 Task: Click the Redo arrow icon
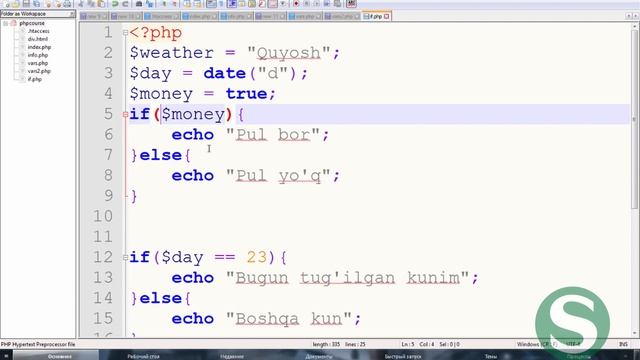coord(125,4)
